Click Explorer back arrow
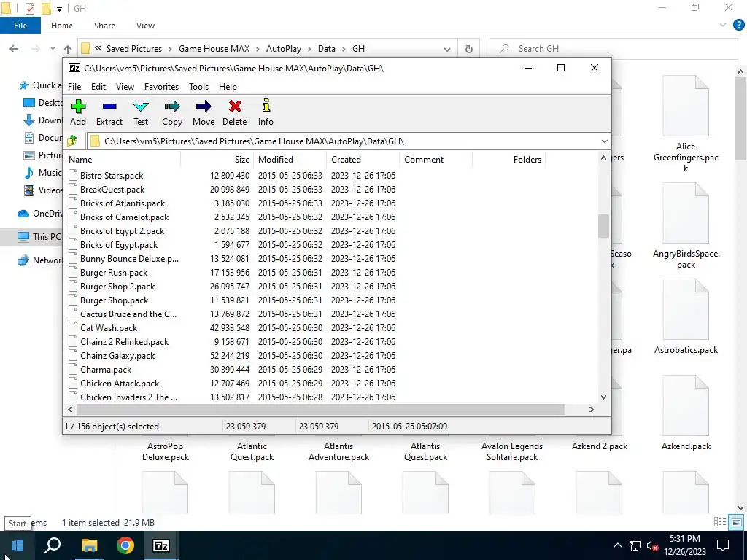The image size is (747, 560). [x=15, y=49]
